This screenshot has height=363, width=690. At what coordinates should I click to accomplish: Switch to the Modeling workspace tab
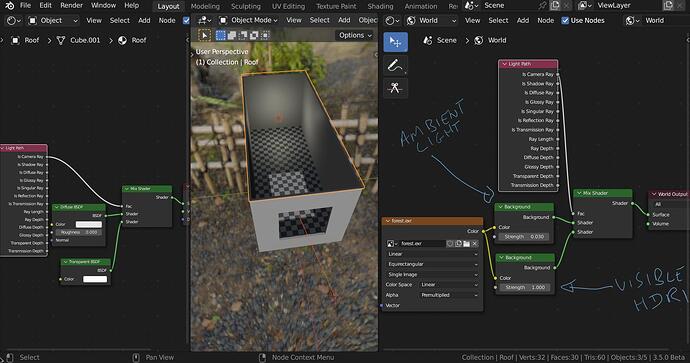tap(205, 6)
